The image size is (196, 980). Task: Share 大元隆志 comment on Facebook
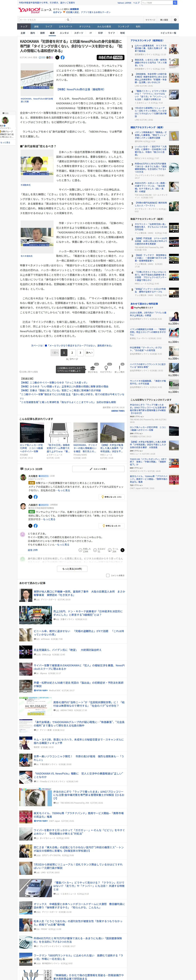tap(35, 497)
